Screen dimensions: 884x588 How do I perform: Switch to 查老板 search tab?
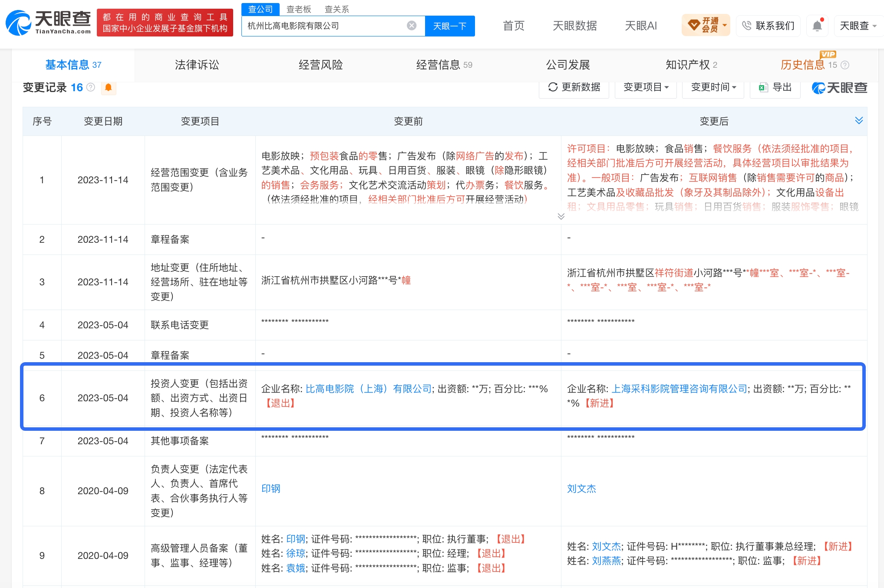point(299,9)
